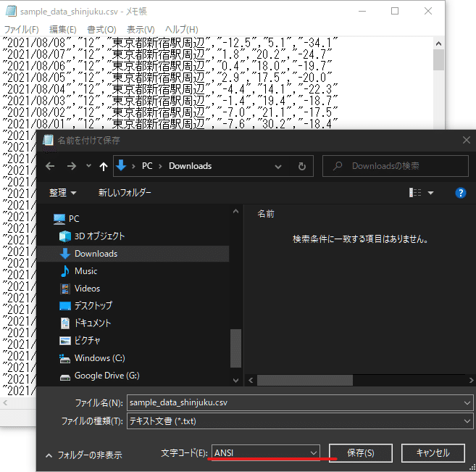The width and height of the screenshot is (476, 472).
Task: Select Videos in the navigation tree
Action: (x=80, y=289)
